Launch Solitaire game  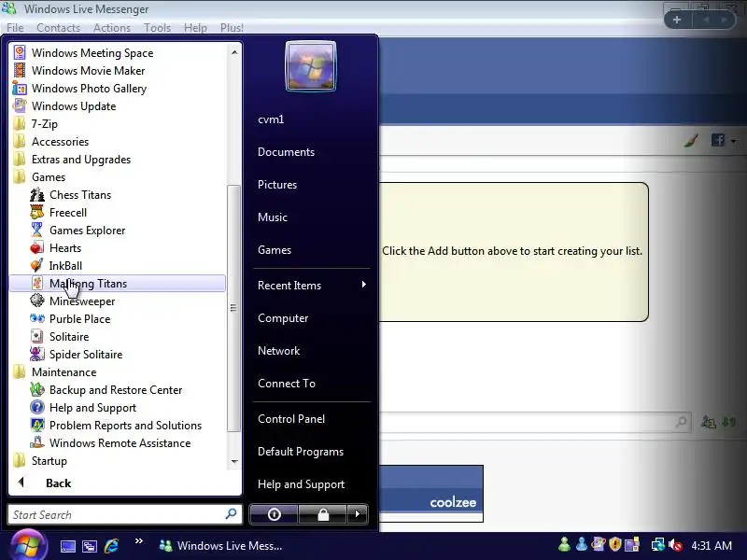point(69,337)
